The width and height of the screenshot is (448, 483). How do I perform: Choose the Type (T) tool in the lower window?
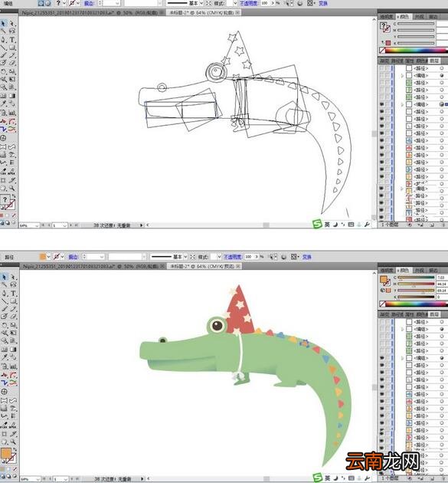[x=13, y=293]
